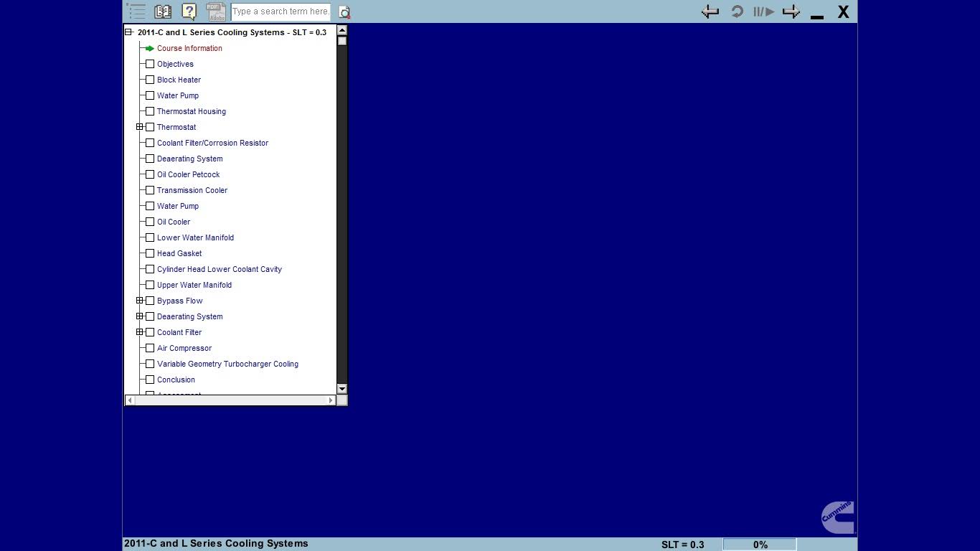Open the Adobe PDF document icon
This screenshot has height=551, width=980.
(x=216, y=11)
